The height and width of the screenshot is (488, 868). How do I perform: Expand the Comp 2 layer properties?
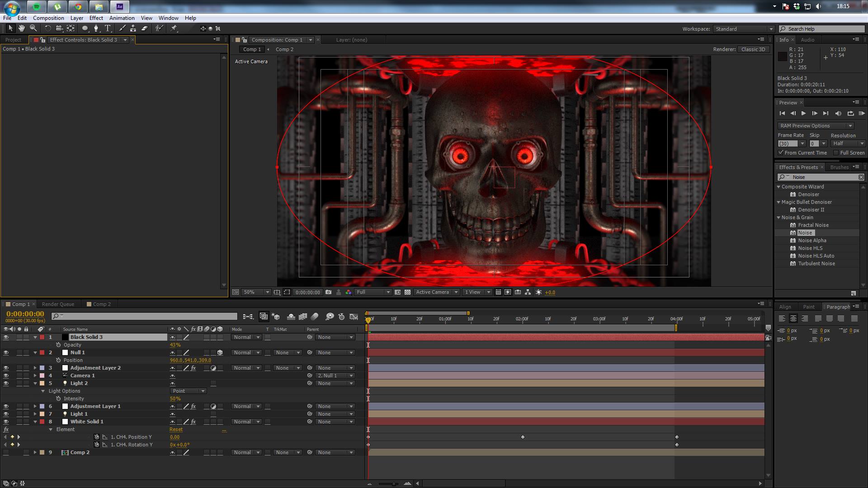click(35, 452)
